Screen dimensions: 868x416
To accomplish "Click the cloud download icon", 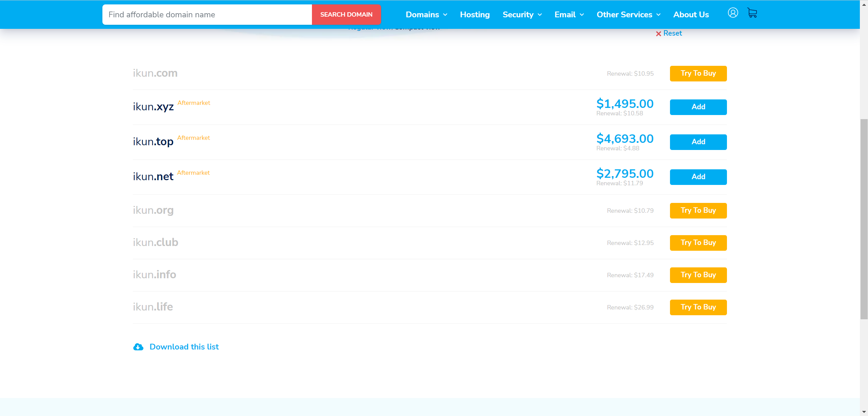I will point(138,347).
